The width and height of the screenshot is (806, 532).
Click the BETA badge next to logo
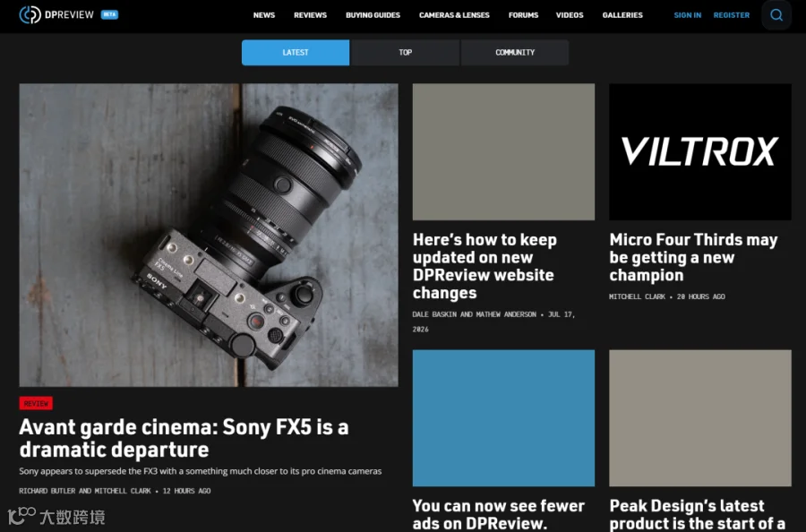click(x=109, y=14)
